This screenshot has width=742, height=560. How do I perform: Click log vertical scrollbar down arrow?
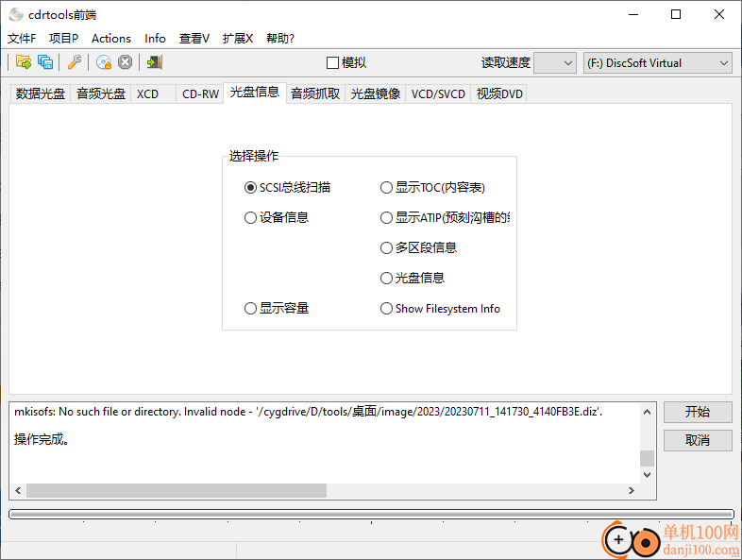point(647,475)
